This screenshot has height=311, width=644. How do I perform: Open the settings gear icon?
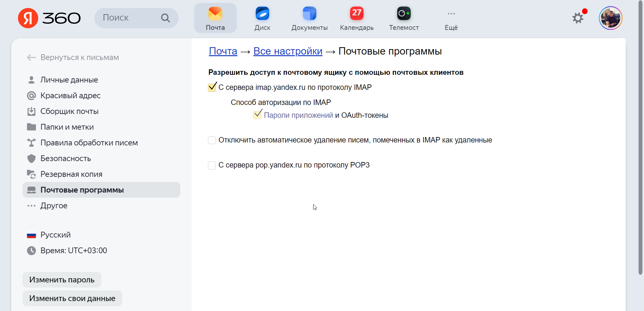click(x=578, y=18)
